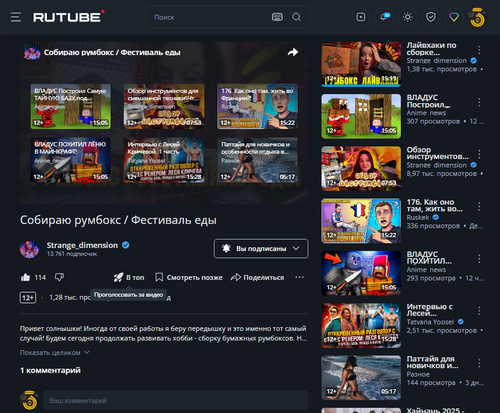The height and width of the screenshot is (413, 500).
Task: Play end-screen card Паттайя для новичков
Action: click(257, 160)
